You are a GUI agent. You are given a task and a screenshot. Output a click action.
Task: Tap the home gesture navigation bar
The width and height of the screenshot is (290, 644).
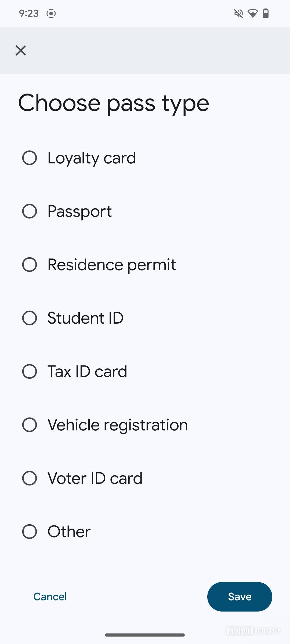145,635
